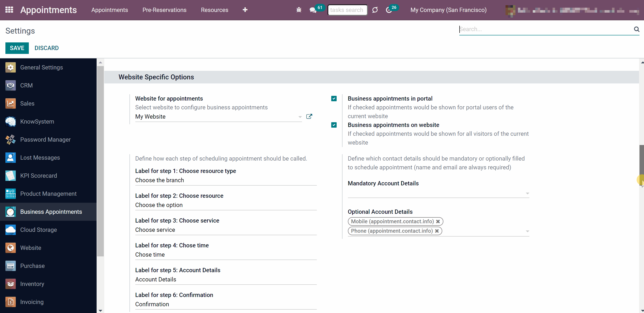
Task: Open Website settings section
Action: pos(48,248)
